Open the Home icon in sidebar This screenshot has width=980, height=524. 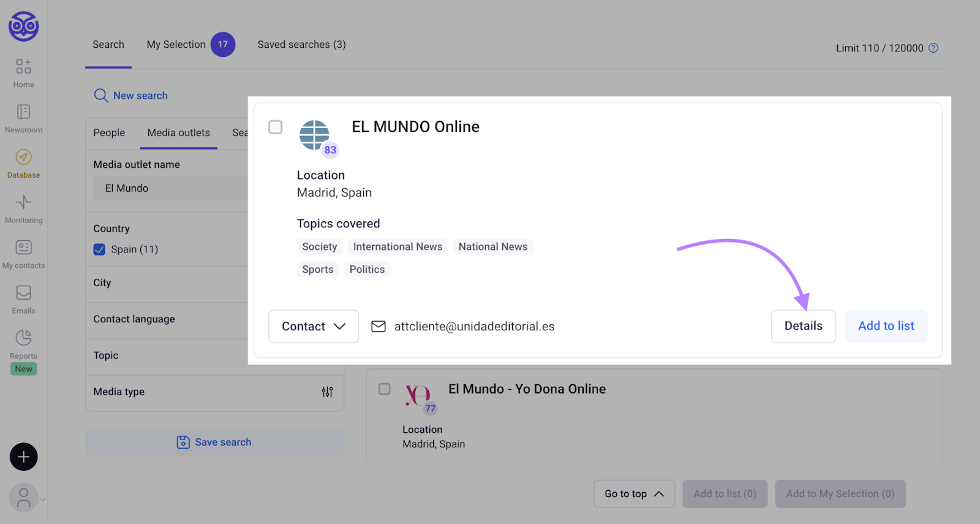23,67
